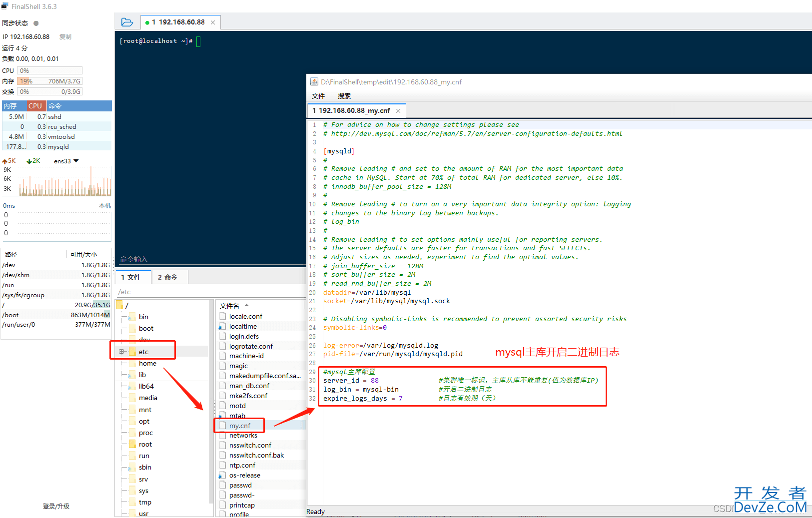This screenshot has height=518, width=812.
Task: Select the locale.conf file
Action: pos(246,316)
